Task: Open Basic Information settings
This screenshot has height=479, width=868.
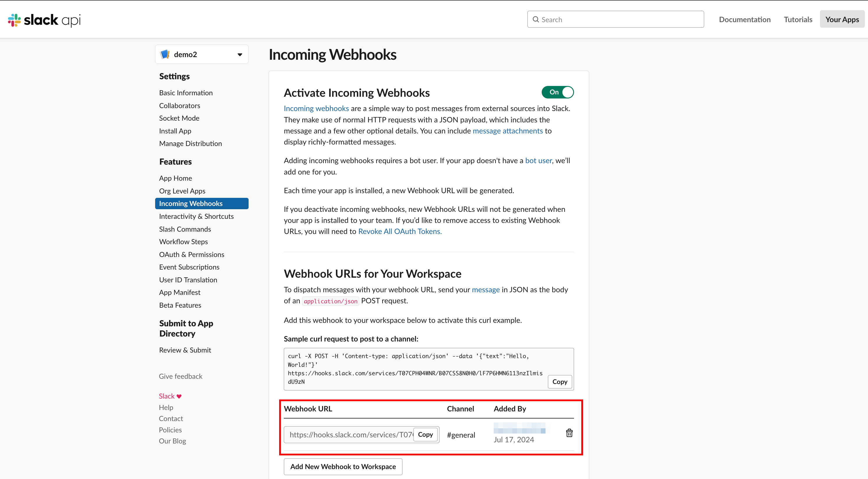Action: (x=186, y=93)
